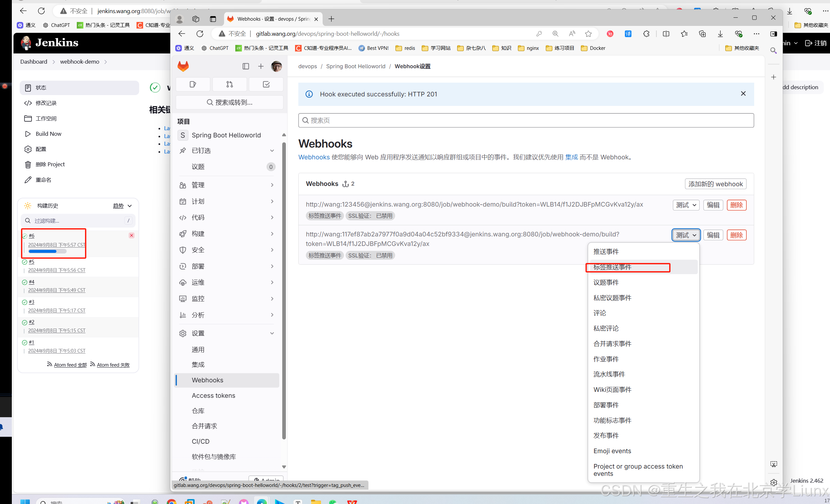This screenshot has height=504, width=830.
Task: Collapse the 设置 section in GitLab sidebar
Action: (227, 333)
